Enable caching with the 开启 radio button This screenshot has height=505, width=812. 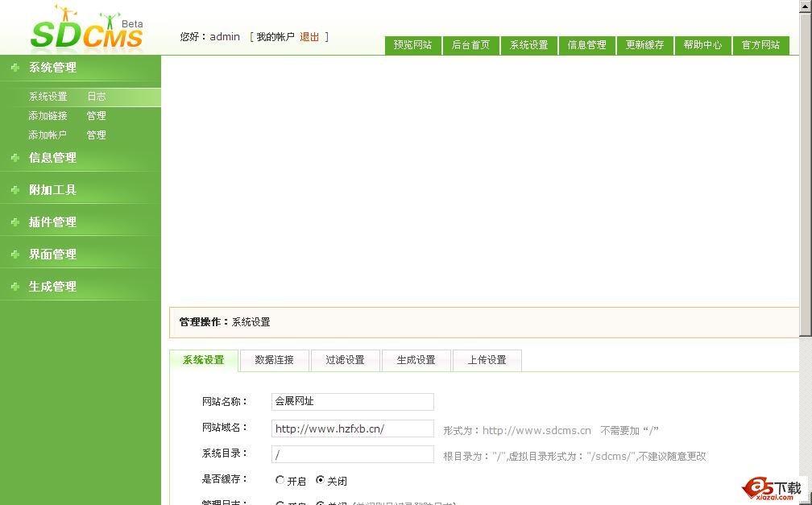280,480
